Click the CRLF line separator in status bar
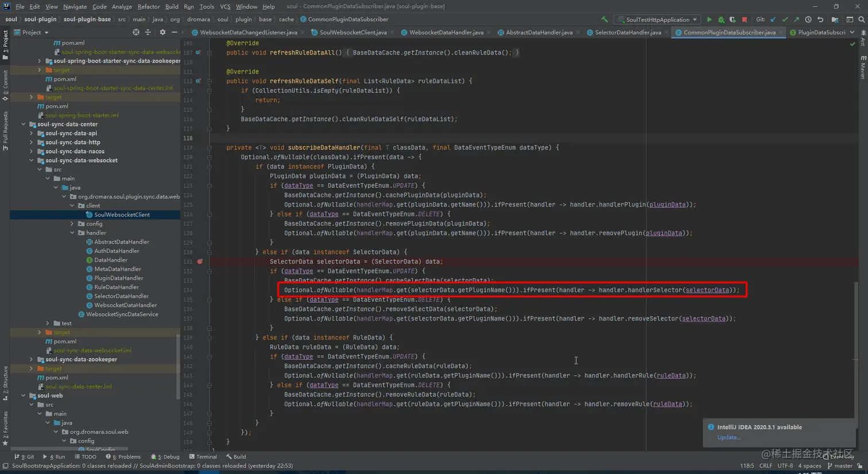Screen dimensions: 868x474 coord(766,466)
